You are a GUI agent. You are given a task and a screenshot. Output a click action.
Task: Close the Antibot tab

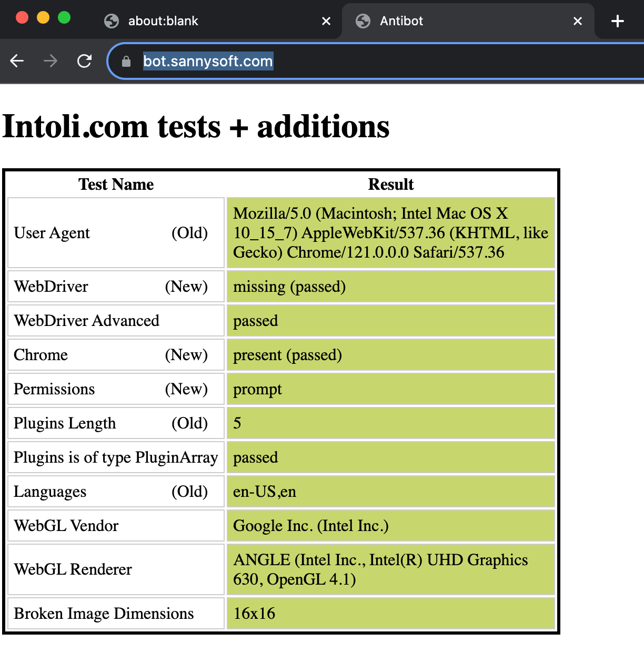(x=578, y=21)
